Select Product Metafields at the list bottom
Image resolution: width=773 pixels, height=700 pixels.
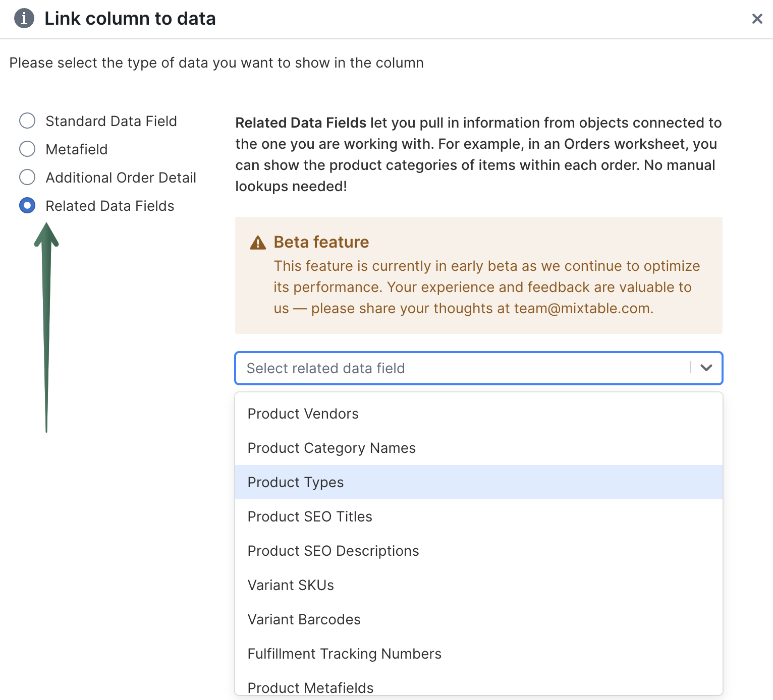[x=311, y=687]
